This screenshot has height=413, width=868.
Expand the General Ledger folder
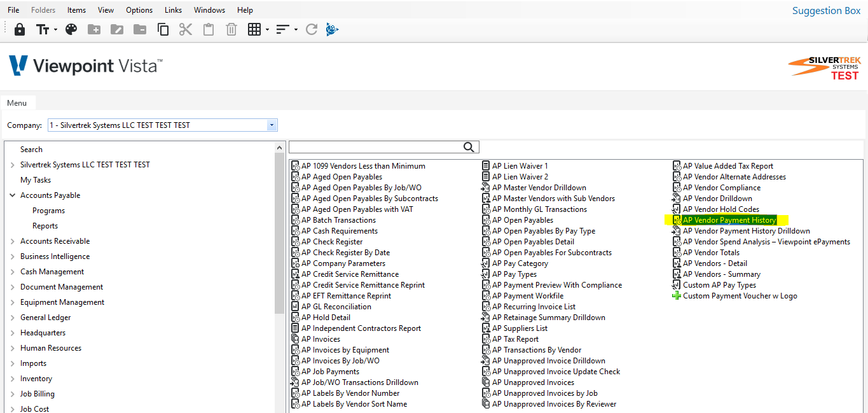13,318
